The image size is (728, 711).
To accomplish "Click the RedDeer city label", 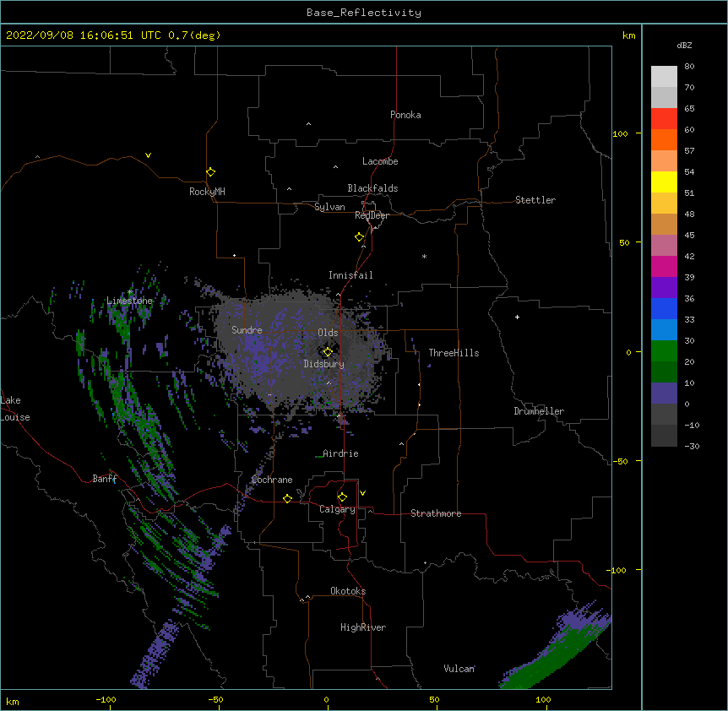I will (x=372, y=215).
